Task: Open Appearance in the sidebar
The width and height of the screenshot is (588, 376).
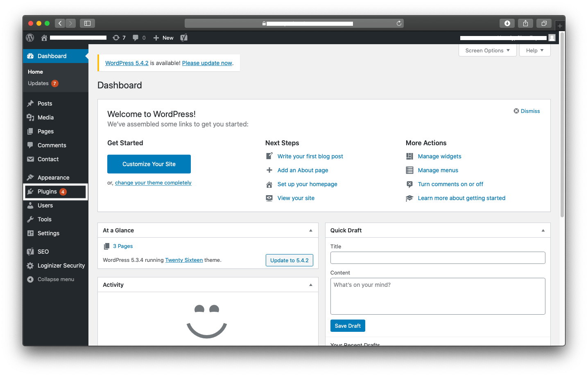Action: [x=56, y=178]
